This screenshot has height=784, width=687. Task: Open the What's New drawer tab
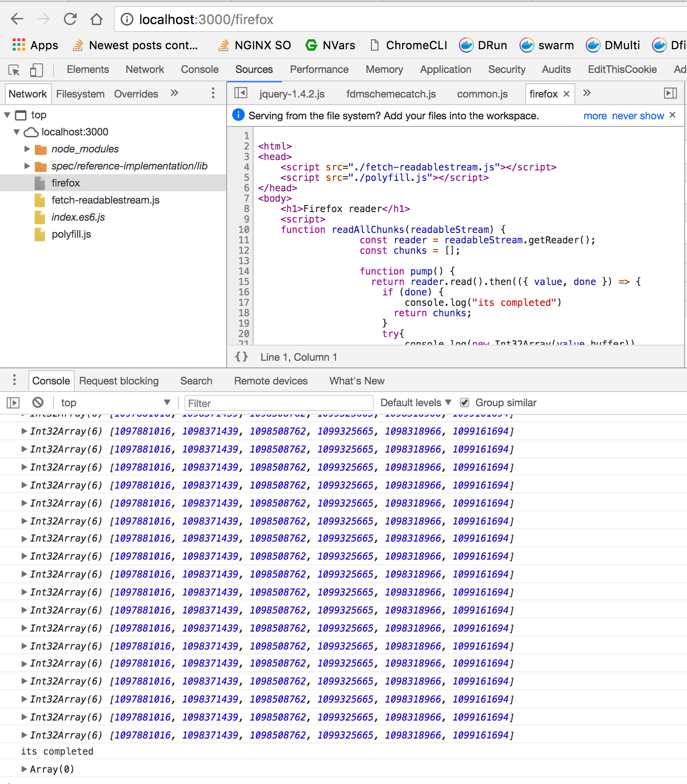click(357, 381)
